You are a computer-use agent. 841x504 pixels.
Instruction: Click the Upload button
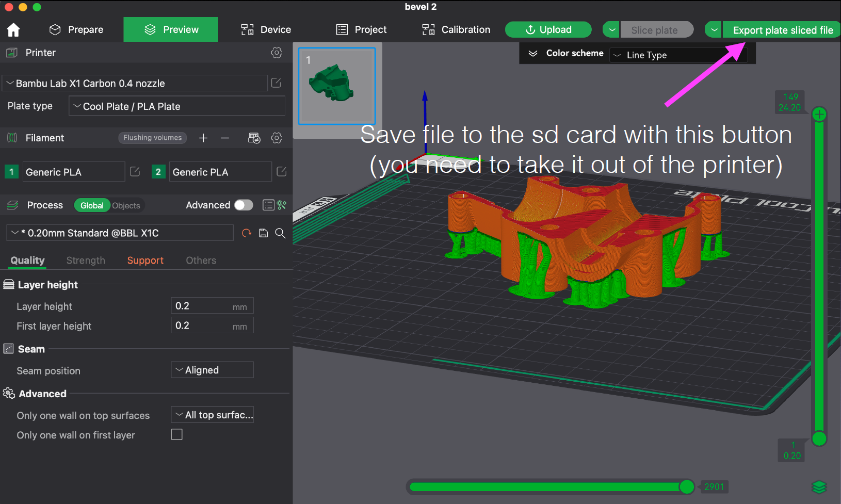click(548, 29)
